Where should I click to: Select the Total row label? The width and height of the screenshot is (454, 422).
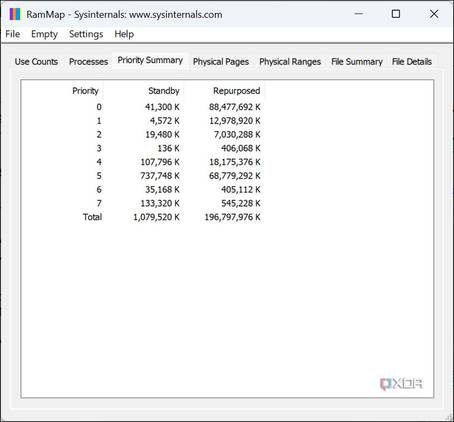pos(92,217)
